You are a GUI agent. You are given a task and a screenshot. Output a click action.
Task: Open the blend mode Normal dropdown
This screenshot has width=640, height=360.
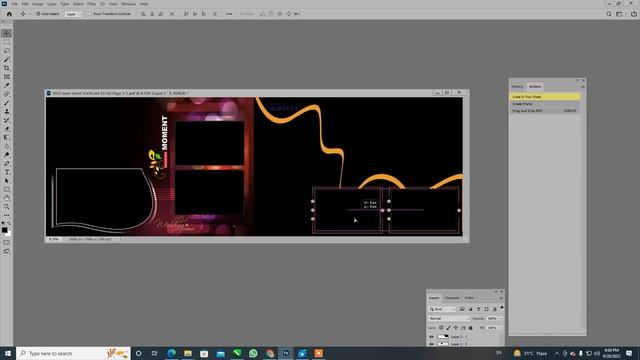point(449,318)
